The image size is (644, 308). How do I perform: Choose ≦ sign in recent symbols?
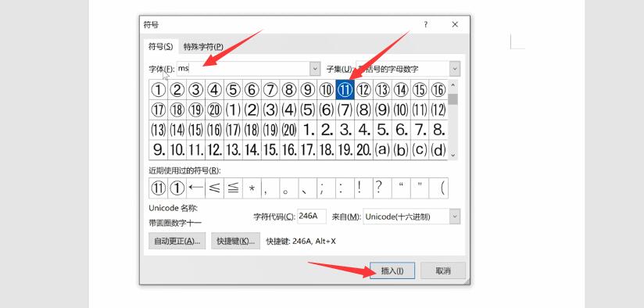tap(233, 188)
